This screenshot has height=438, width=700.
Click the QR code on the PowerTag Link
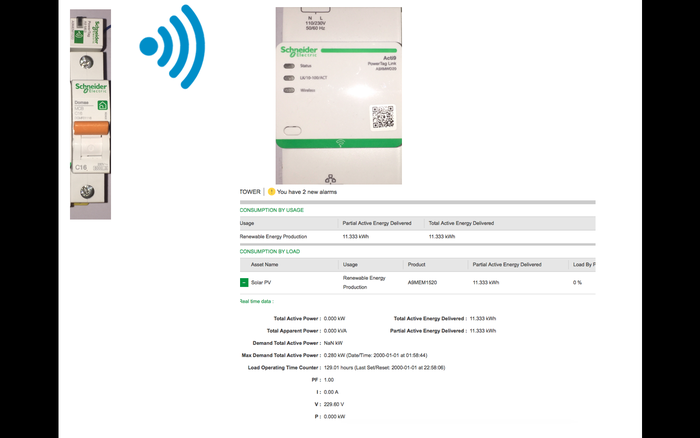[x=383, y=117]
